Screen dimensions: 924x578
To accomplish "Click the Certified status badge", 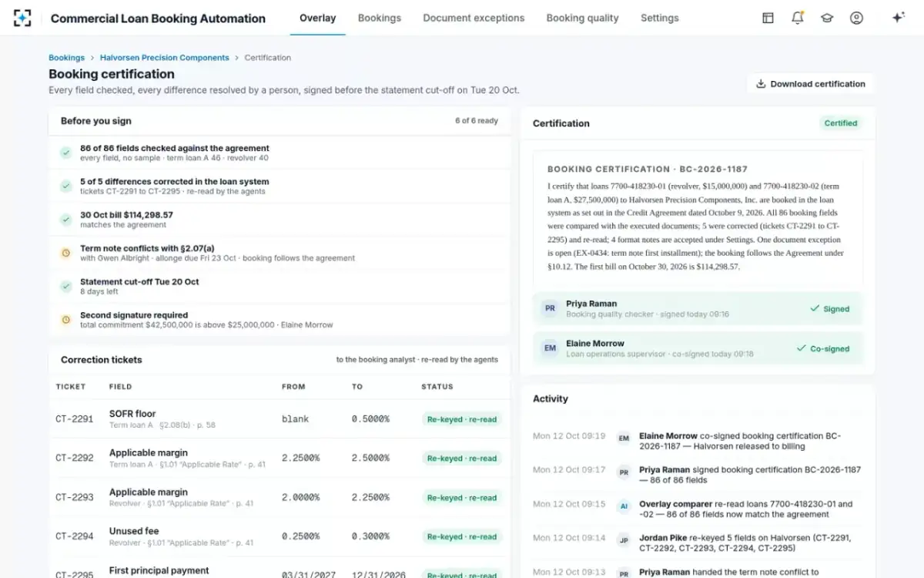I will pyautogui.click(x=841, y=123).
